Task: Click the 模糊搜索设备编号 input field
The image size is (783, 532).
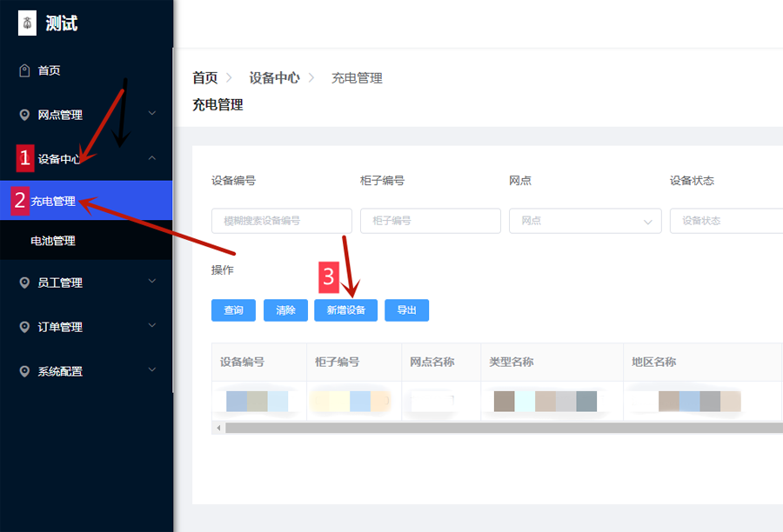Action: tap(280, 221)
